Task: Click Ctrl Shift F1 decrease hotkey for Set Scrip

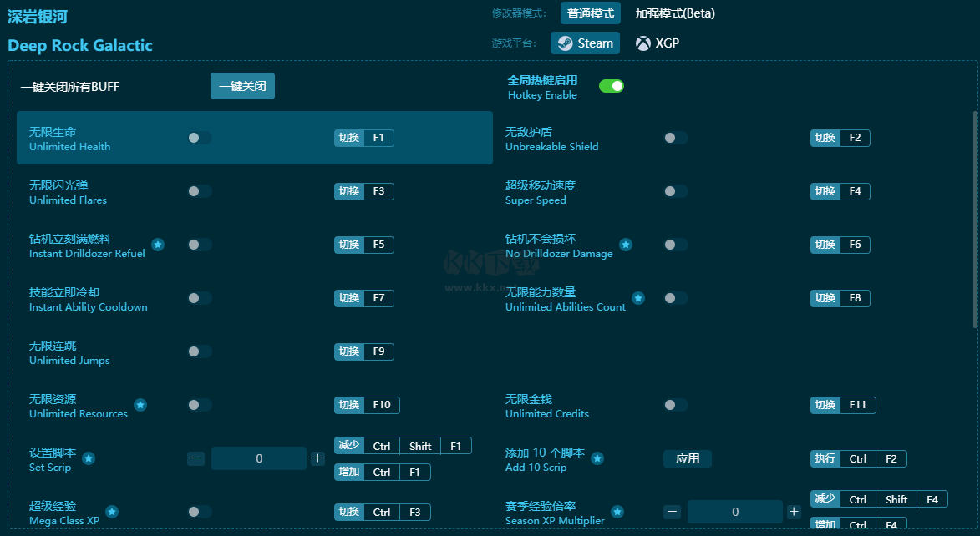Action: (x=403, y=446)
